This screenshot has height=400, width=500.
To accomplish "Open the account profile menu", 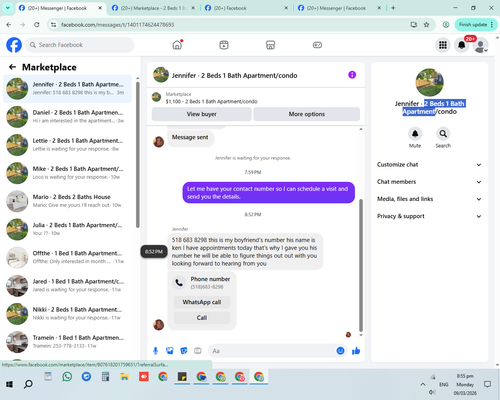I will tap(481, 45).
